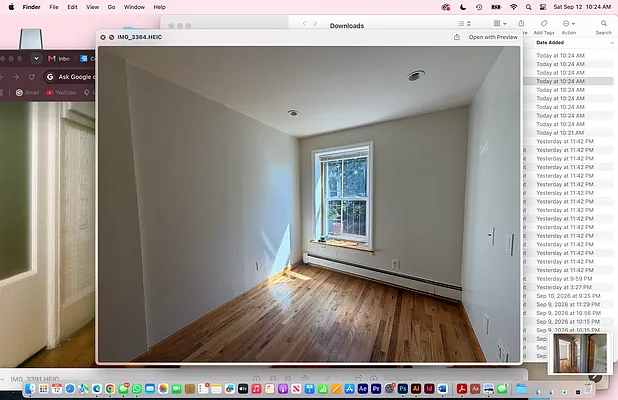Image resolution: width=618 pixels, height=400 pixels.
Task: Click the Finder toolbar Share icon
Action: [x=521, y=23]
